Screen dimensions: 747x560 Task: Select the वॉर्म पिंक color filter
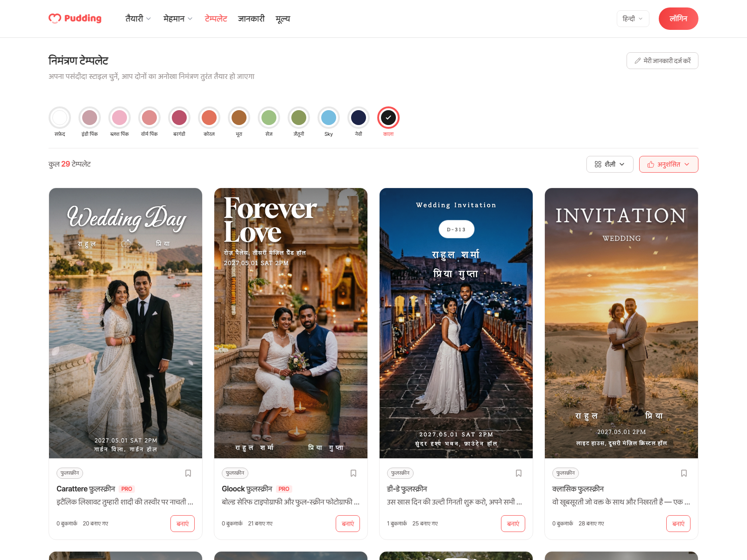click(149, 118)
